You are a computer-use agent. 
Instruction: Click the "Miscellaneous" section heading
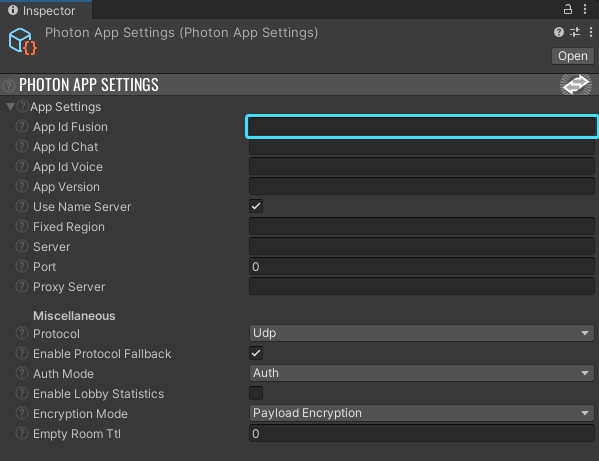74,316
